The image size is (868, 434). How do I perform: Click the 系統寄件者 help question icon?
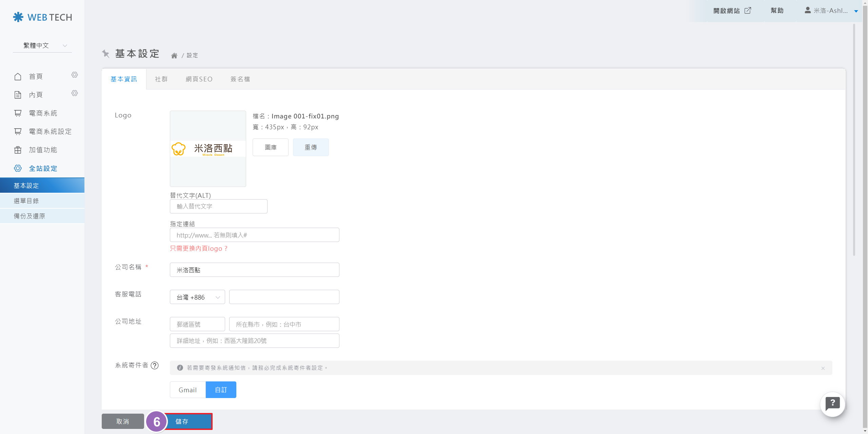tap(155, 365)
